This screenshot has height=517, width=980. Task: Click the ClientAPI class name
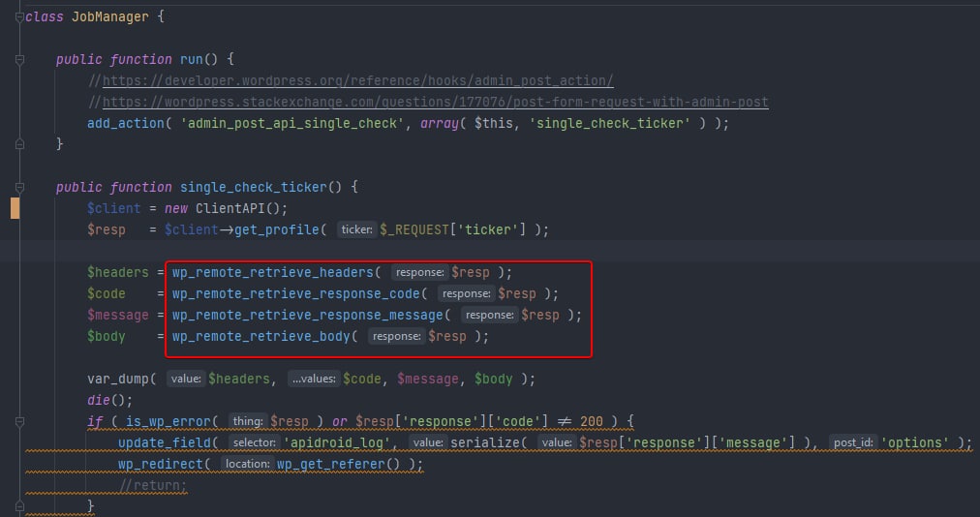point(230,208)
